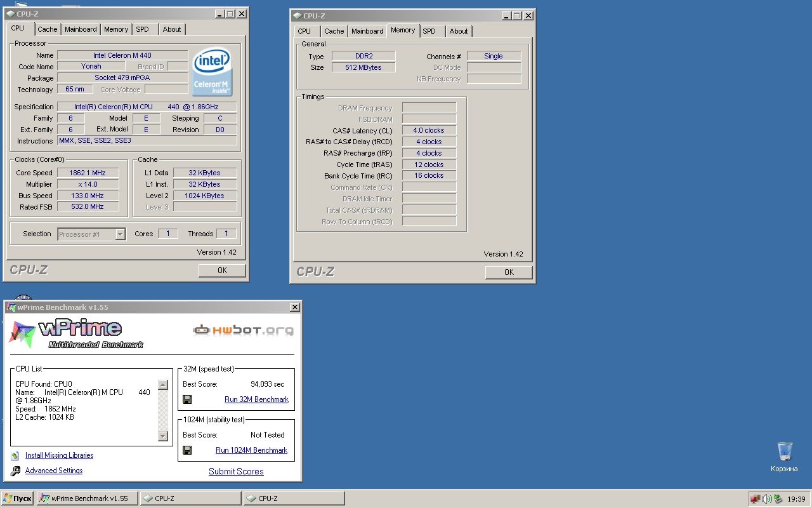812x508 pixels.
Task: Click the L1 Data value 32 KBytes
Action: [205, 173]
